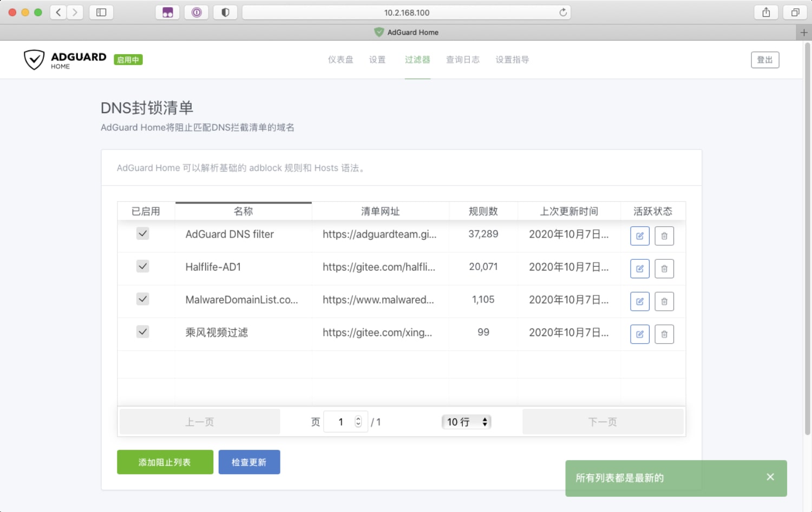Screen dimensions: 812x512
Task: Toggle the 乘风视频过滤 enabled checkbox
Action: coord(142,331)
